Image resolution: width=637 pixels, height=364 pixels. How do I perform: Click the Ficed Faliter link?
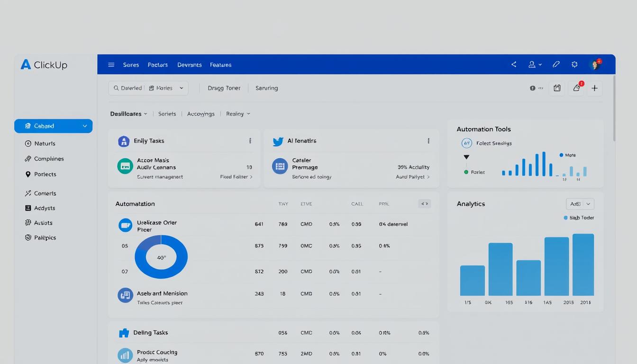pyautogui.click(x=236, y=177)
